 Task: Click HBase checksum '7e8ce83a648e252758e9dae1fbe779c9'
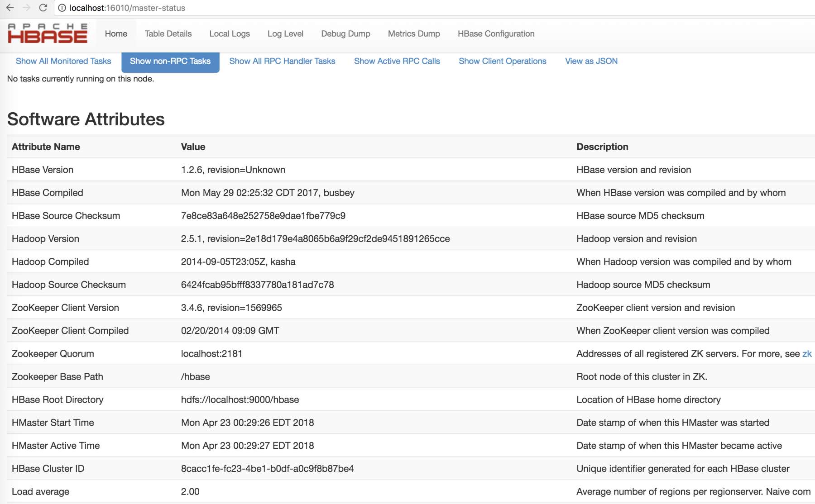pos(263,216)
